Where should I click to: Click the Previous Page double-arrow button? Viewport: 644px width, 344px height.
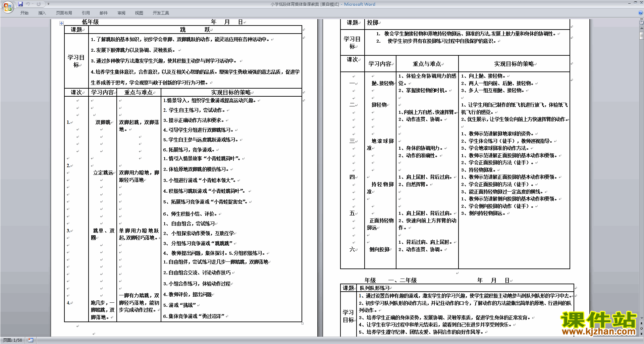[x=641, y=323]
